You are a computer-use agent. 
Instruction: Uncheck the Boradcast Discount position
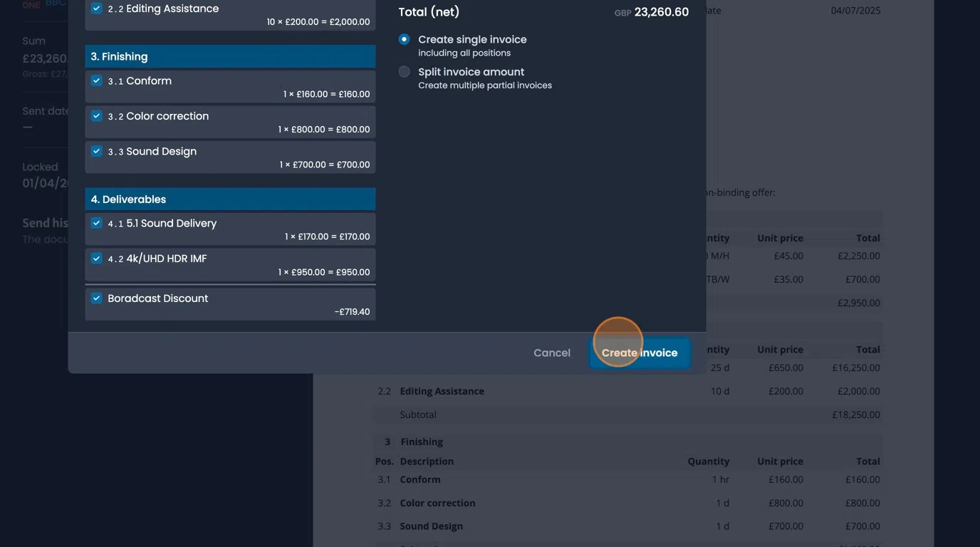click(x=96, y=298)
